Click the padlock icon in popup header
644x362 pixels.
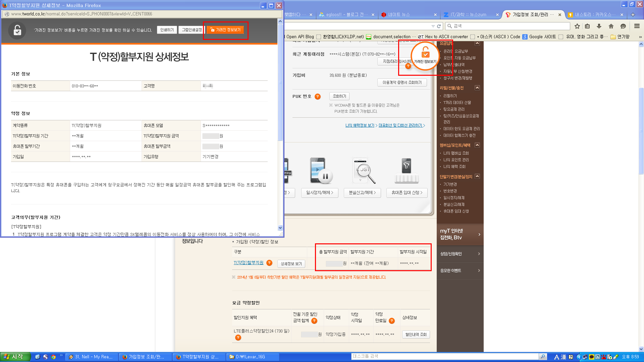[x=17, y=30]
